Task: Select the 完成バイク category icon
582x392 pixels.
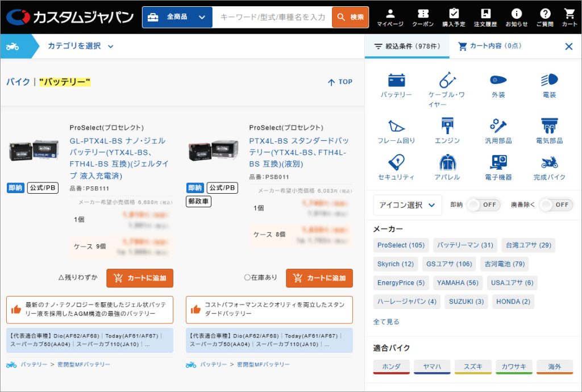Action: (550, 168)
